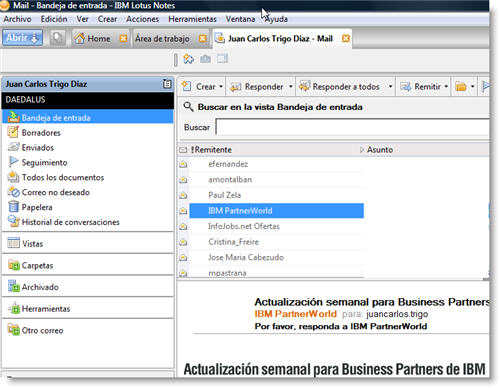Screen dimensions: 500x388
Task: Switch to the Área de trabajo tab
Action: 162,39
